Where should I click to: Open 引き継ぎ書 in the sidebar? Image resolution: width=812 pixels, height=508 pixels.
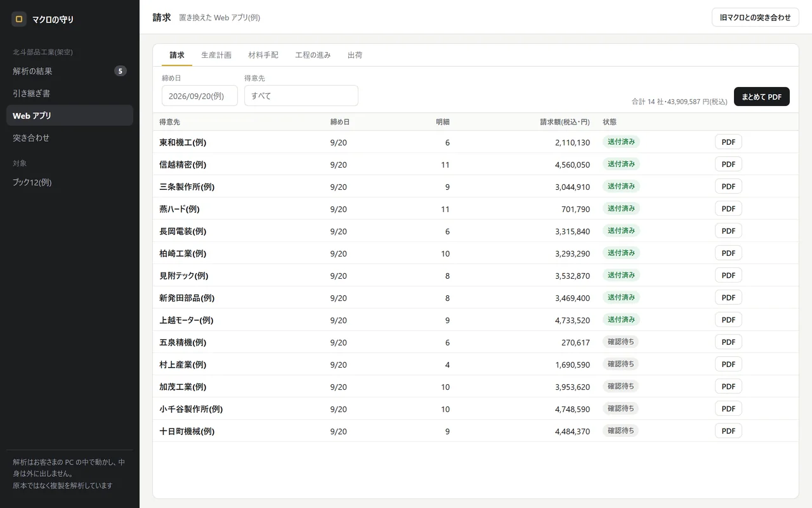70,93
